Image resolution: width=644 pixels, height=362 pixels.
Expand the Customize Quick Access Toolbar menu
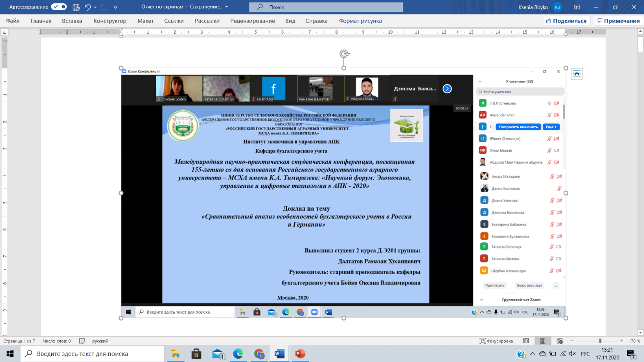(x=115, y=7)
